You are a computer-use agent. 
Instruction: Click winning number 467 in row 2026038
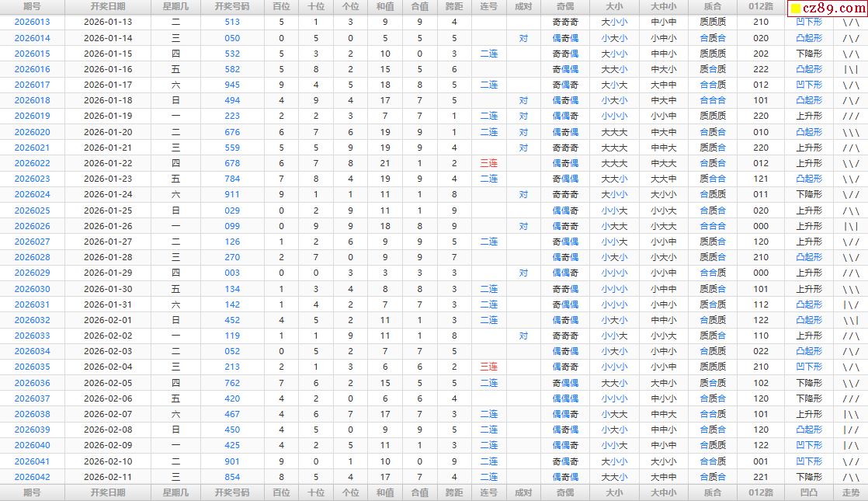point(232,414)
